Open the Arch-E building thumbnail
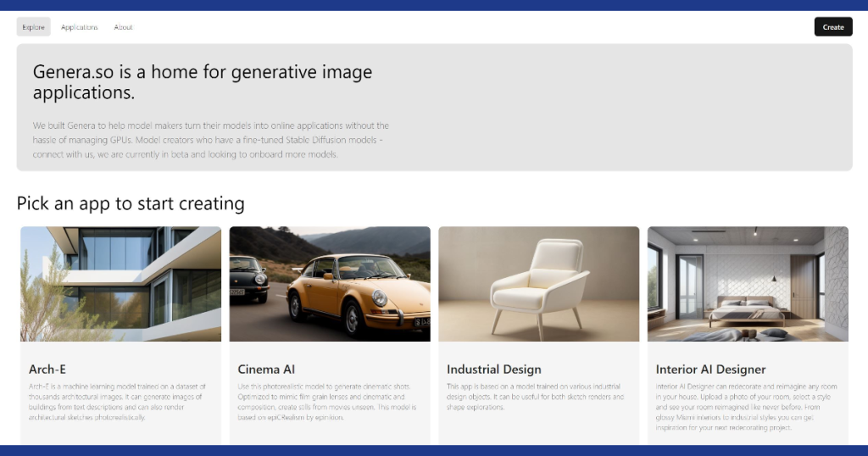Viewport: 868px width, 456px height. click(120, 284)
